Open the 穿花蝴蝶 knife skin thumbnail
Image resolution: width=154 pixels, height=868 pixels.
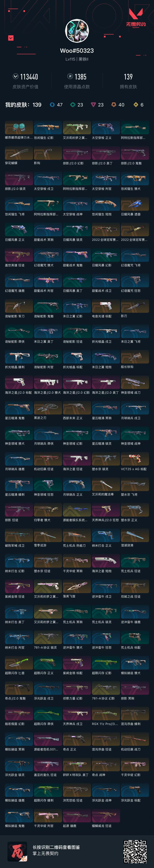pos(19,153)
